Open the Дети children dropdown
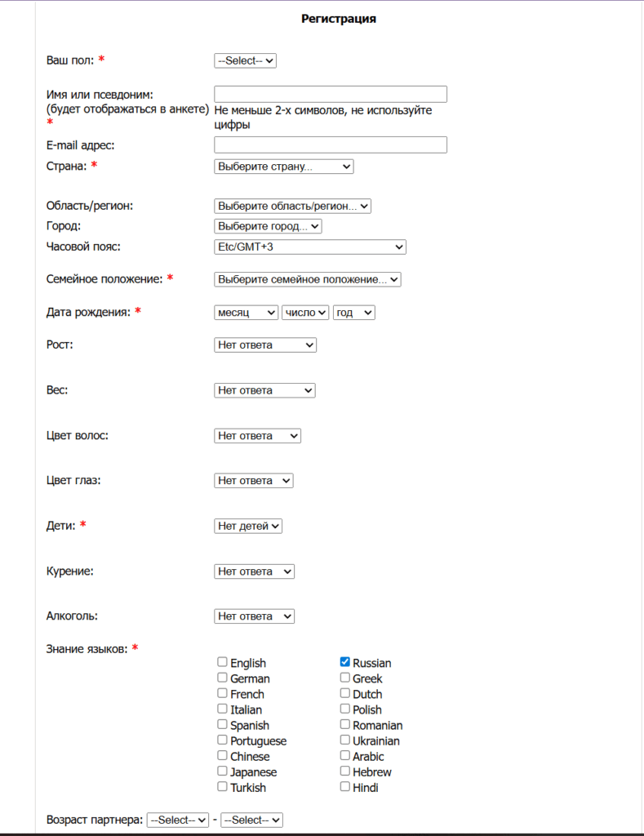 [x=248, y=527]
